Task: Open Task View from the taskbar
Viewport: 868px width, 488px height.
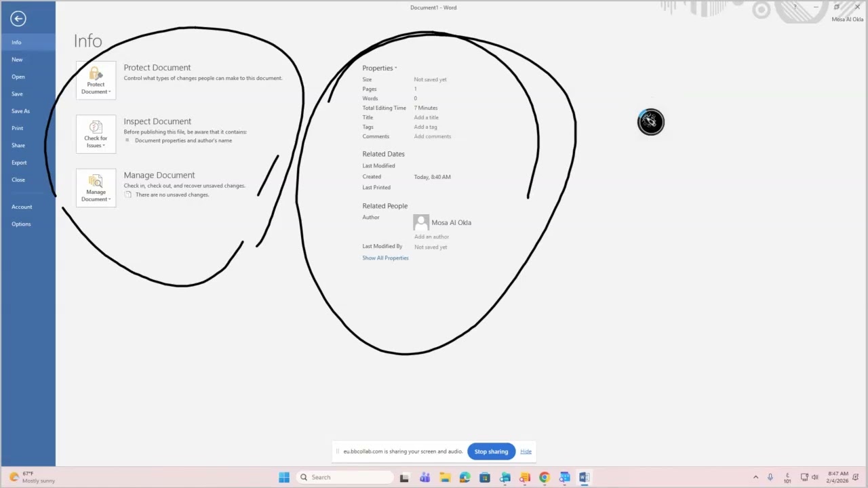Action: 404,477
